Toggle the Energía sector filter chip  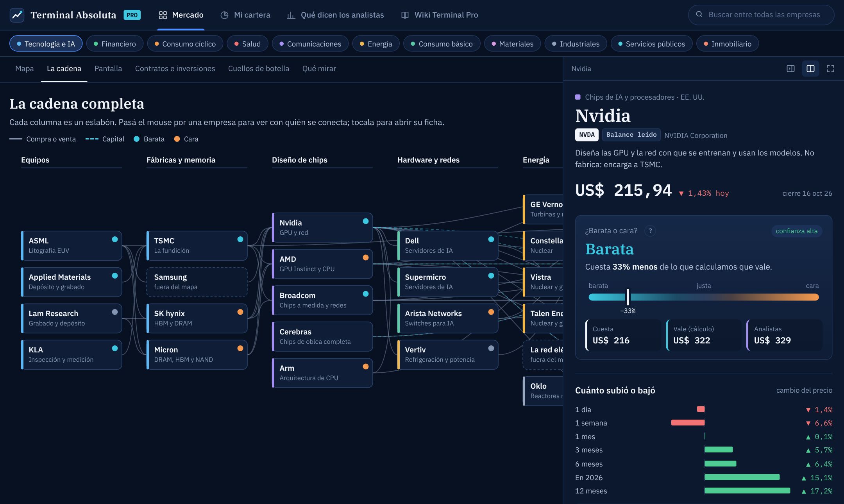click(x=376, y=44)
